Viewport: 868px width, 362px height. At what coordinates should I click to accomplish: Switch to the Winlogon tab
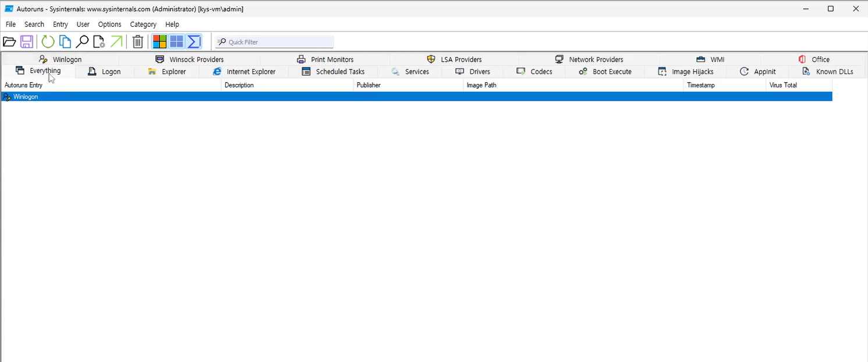pyautogui.click(x=60, y=59)
